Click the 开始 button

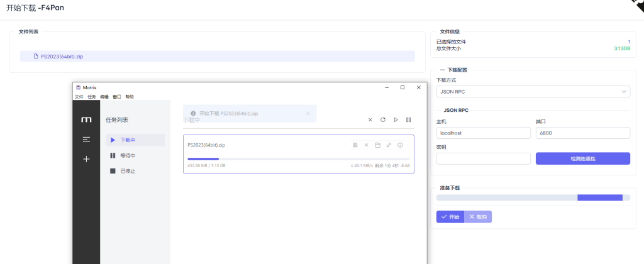pyautogui.click(x=450, y=217)
